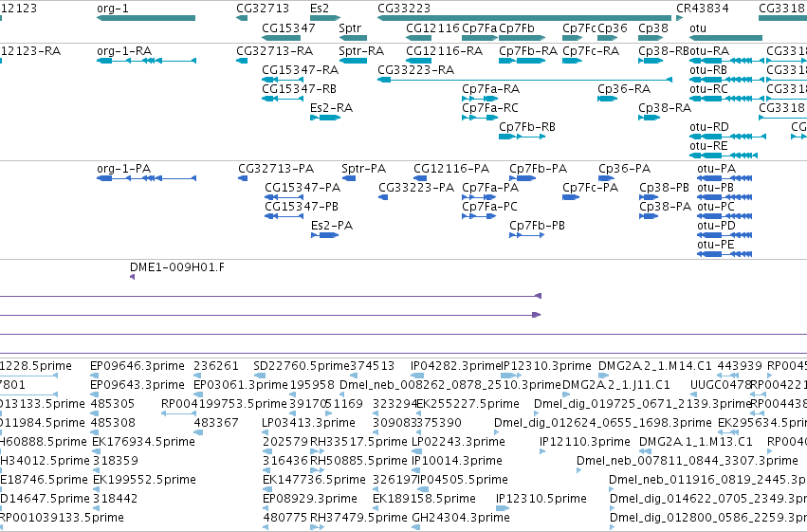This screenshot has width=807, height=532.
Task: Click the CG32713-PA protein label
Action: (276, 169)
